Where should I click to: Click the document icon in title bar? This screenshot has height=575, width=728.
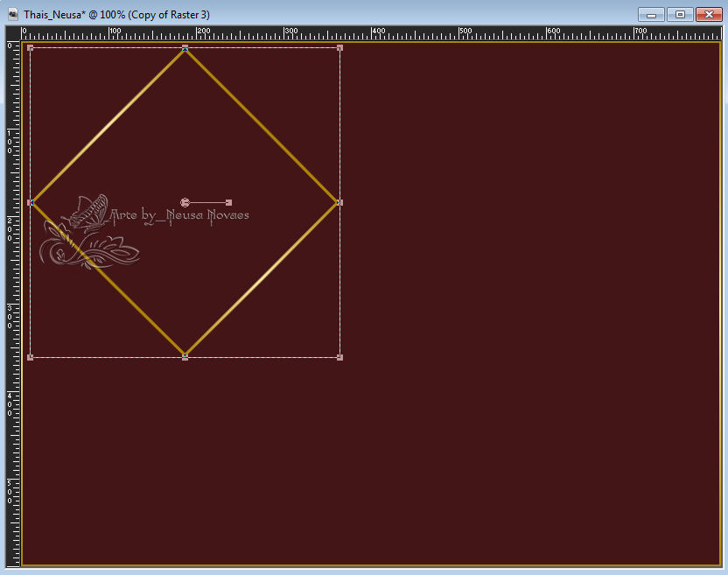coord(13,14)
